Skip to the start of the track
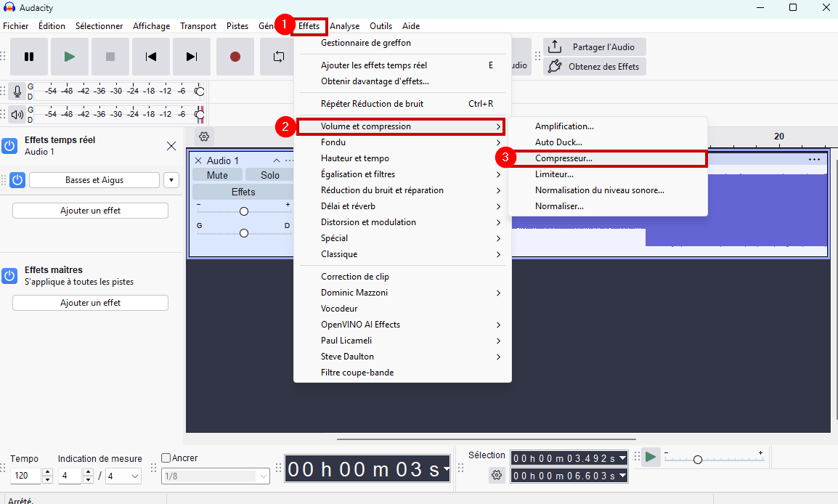This screenshot has width=838, height=504. [151, 57]
